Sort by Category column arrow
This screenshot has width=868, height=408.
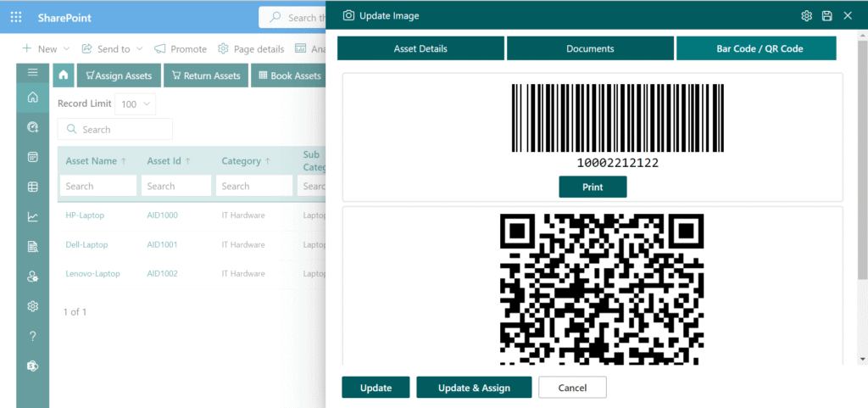point(267,161)
